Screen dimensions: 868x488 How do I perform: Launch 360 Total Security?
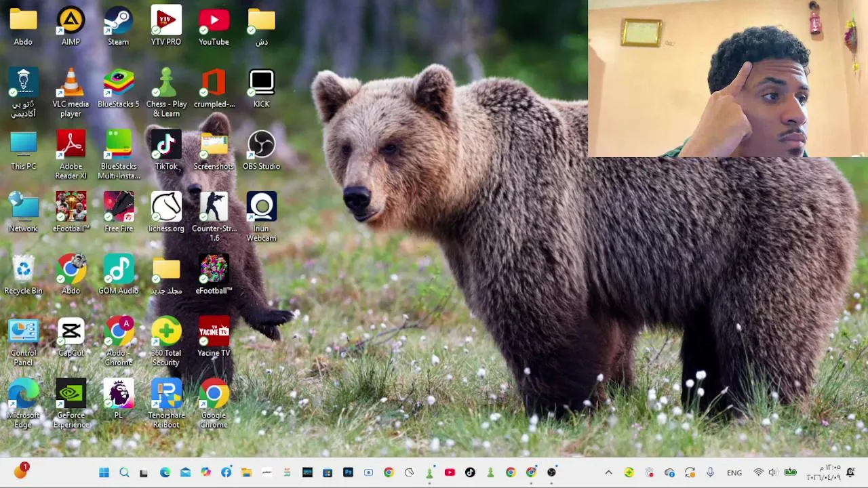pos(166,342)
